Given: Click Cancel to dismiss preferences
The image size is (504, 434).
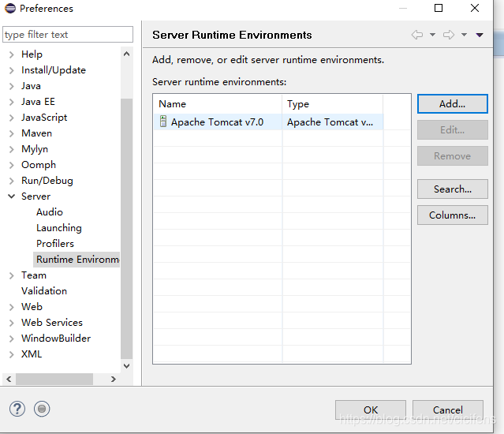Looking at the screenshot, I should 448,410.
